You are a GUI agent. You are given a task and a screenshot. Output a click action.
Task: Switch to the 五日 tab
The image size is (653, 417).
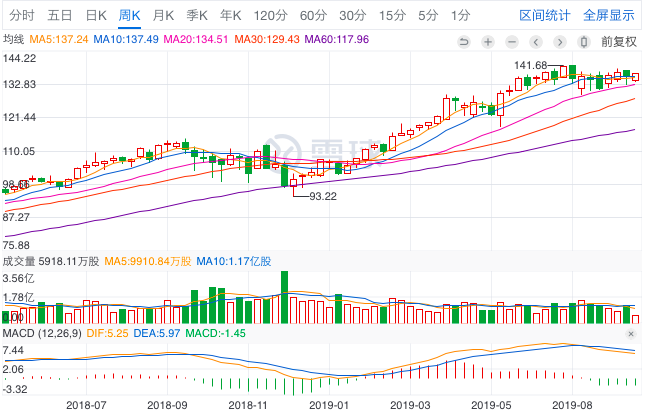[x=60, y=16]
